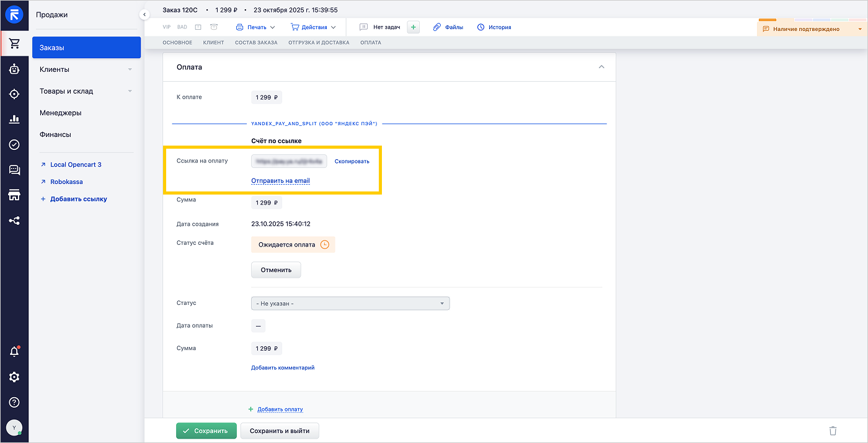Open the Статус 'Не указан' dropdown
Viewport: 868px width, 443px height.
[350, 304]
